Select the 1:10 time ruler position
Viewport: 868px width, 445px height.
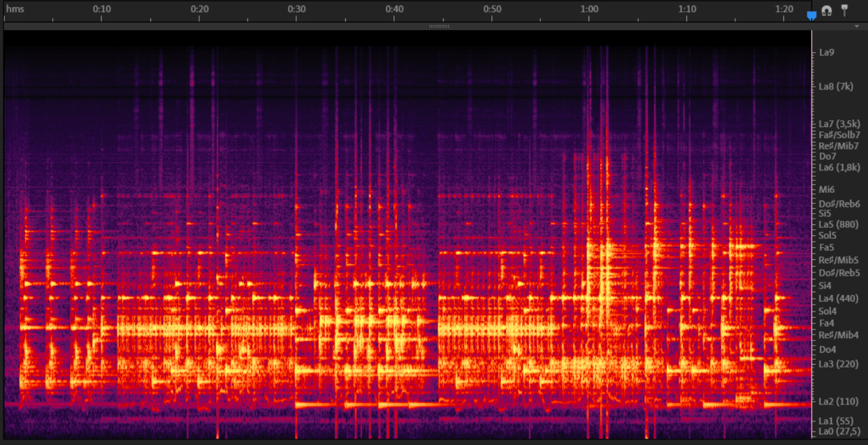point(687,10)
